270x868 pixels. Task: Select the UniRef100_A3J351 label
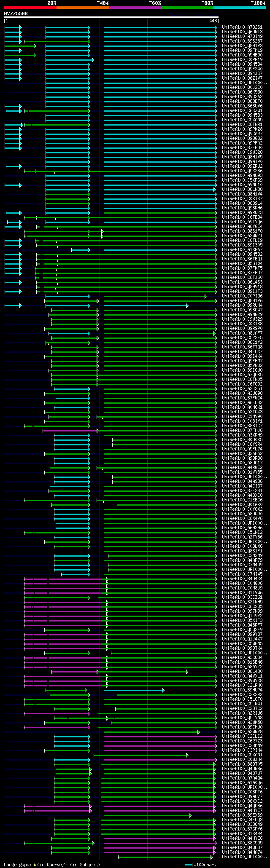tap(242, 388)
